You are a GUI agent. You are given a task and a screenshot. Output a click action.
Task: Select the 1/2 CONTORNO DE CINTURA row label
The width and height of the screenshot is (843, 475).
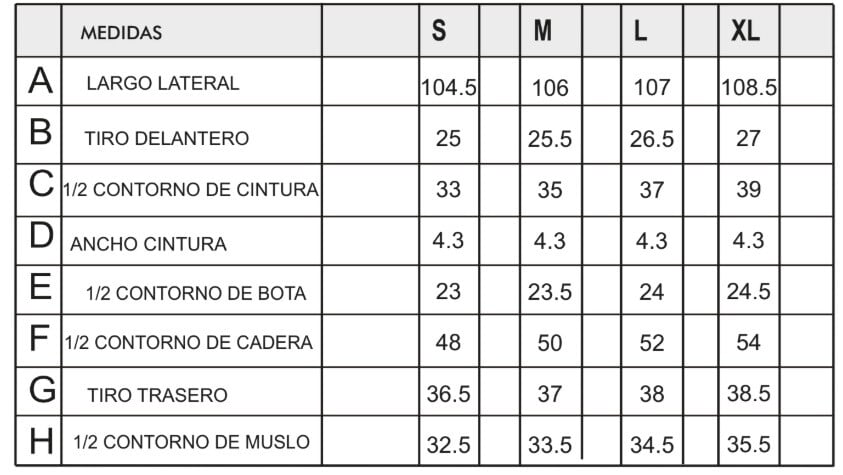(x=191, y=190)
